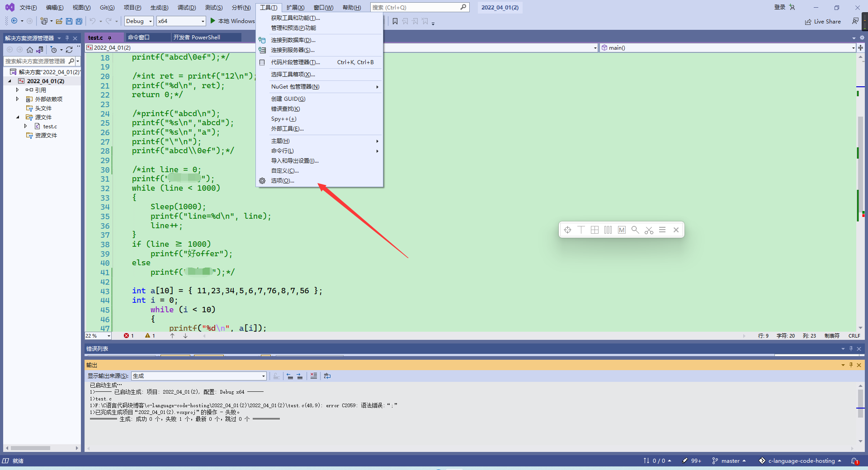The width and height of the screenshot is (868, 470).
Task: Collapse the 2022_04_01(2) project node
Action: [9, 81]
